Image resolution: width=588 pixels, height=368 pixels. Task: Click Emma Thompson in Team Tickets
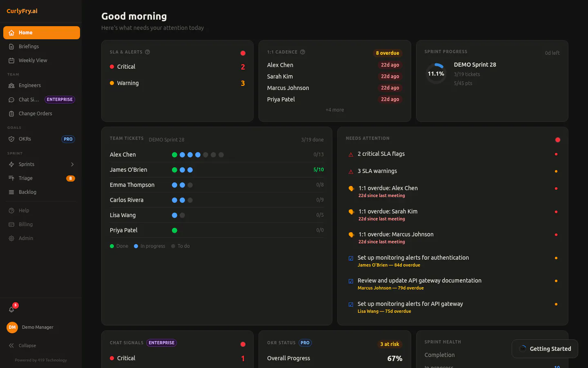pos(132,185)
